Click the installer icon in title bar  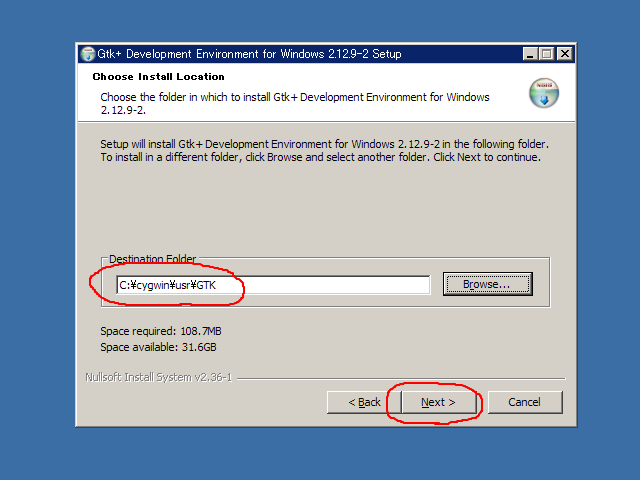coord(87,54)
